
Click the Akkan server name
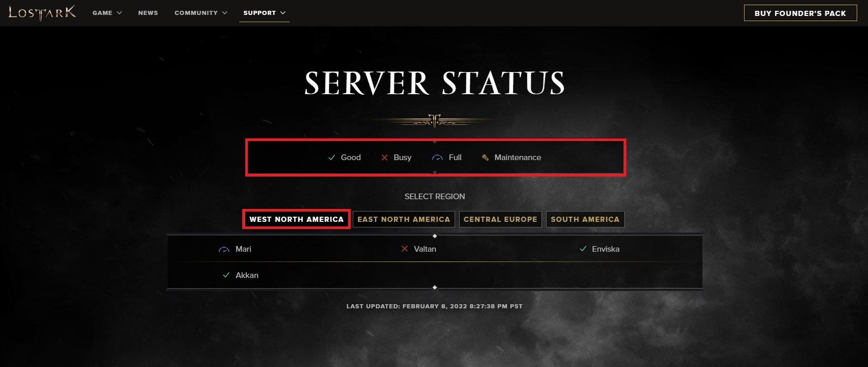247,275
